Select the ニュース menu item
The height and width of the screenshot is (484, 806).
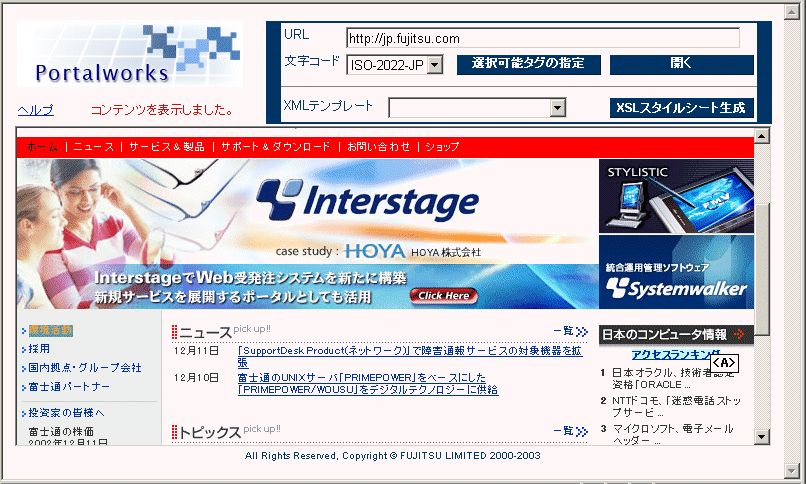[x=94, y=147]
